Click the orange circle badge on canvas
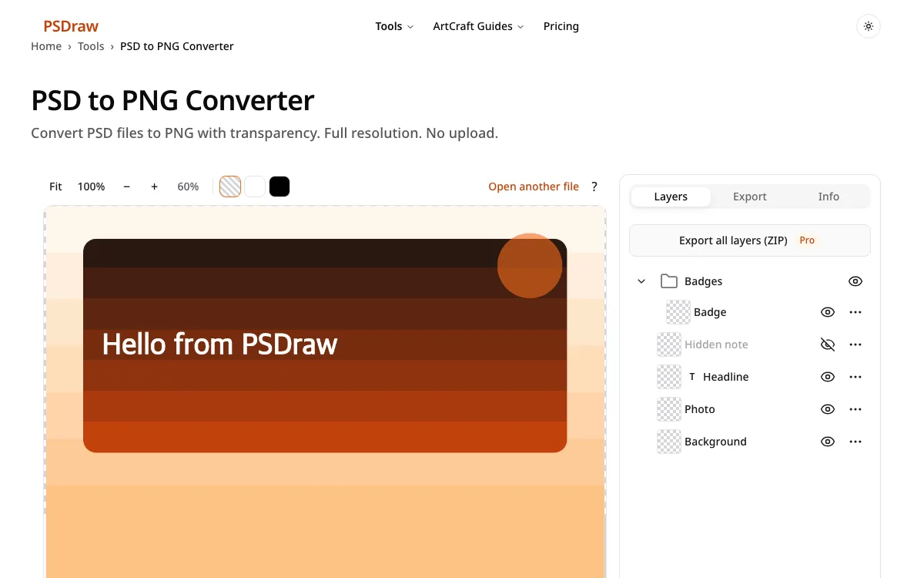Screen dimensions: 924x578 click(530, 266)
